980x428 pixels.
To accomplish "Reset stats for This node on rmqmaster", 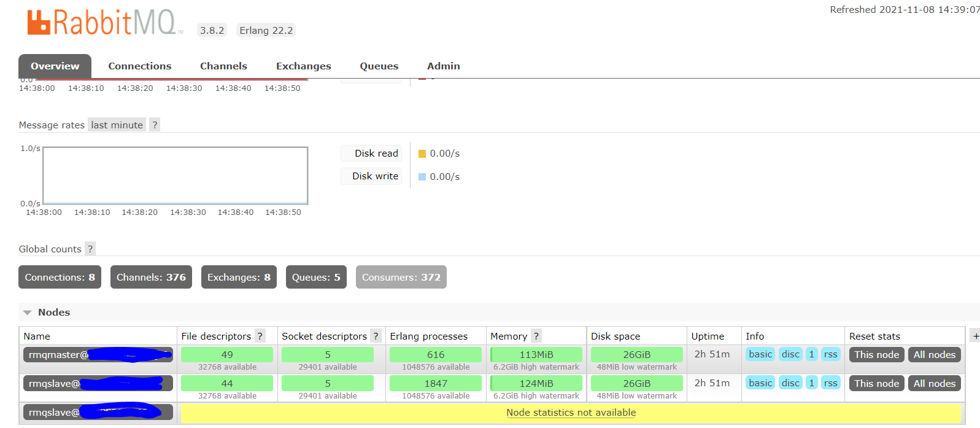I will pyautogui.click(x=876, y=355).
